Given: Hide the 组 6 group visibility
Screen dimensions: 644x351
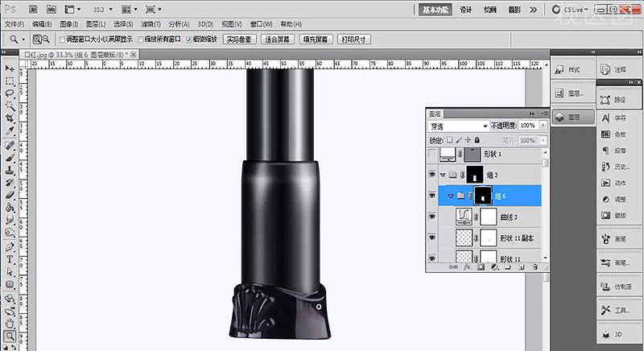Looking at the screenshot, I should tap(432, 196).
